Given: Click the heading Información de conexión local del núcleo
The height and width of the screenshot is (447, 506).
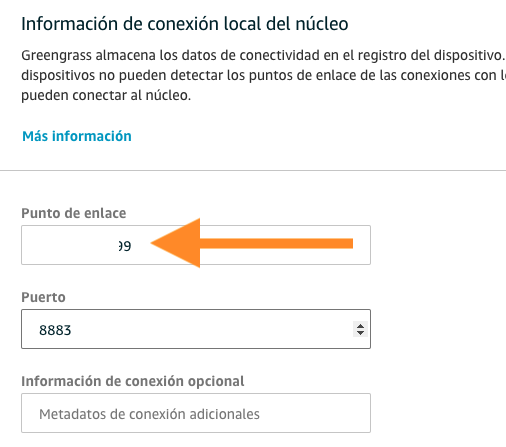Looking at the screenshot, I should (x=185, y=24).
